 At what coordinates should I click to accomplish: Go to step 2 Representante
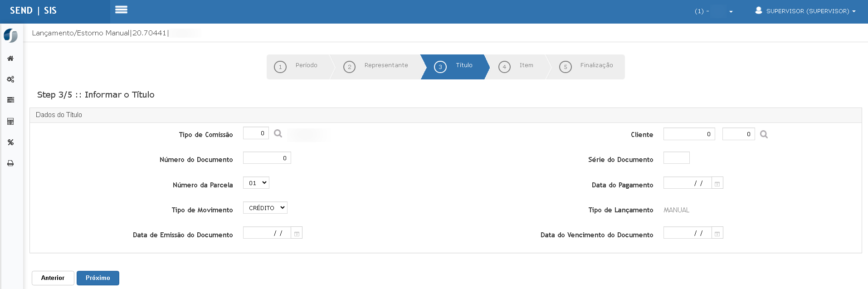[377, 67]
